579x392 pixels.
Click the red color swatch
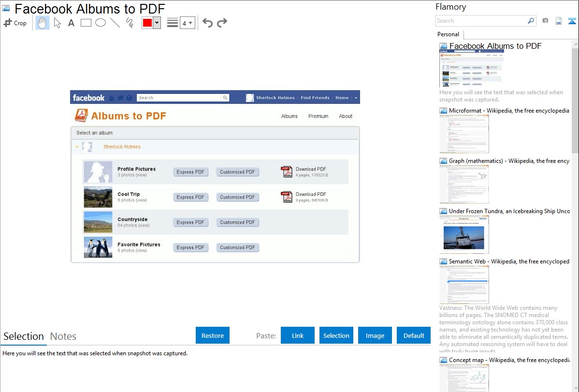147,23
